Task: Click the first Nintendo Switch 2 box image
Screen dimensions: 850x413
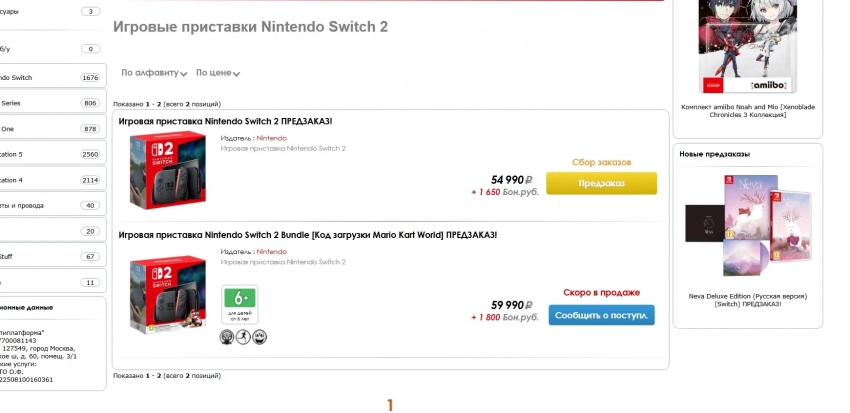Action: (x=167, y=171)
